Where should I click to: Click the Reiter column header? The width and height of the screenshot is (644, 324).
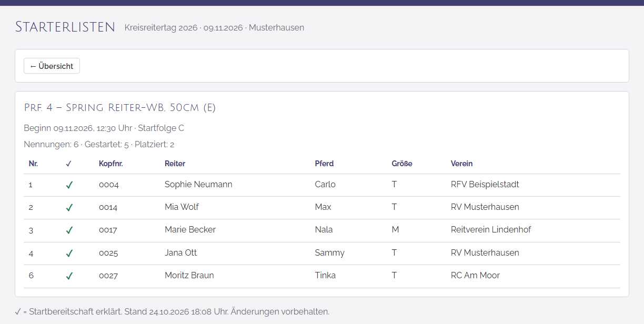click(175, 164)
